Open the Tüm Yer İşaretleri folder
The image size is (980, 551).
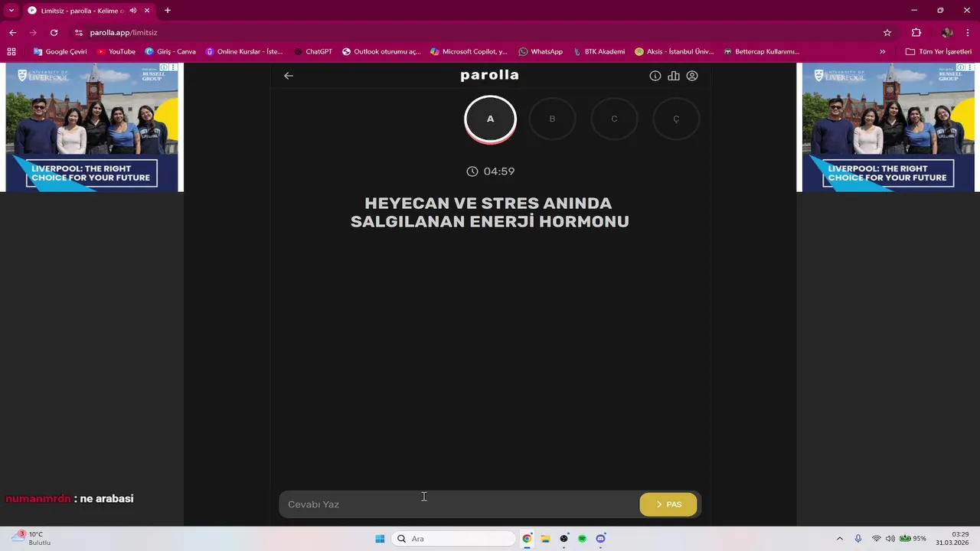click(x=939, y=52)
